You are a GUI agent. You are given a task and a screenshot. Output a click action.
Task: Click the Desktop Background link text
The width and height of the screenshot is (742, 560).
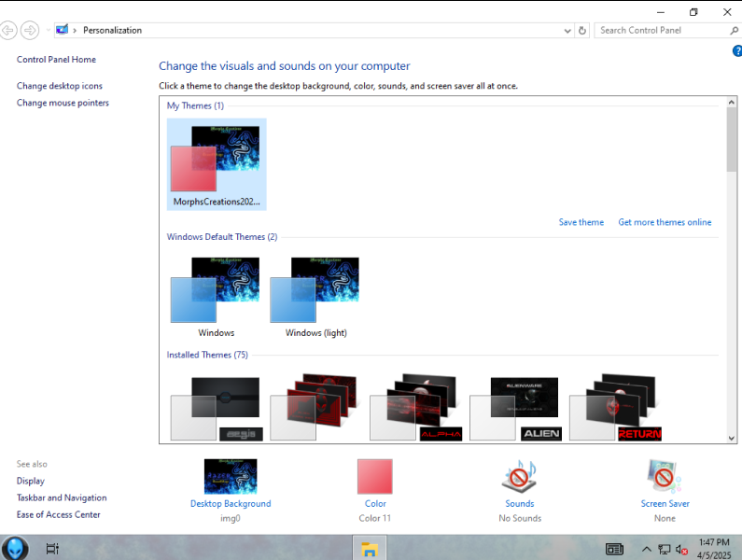click(x=231, y=504)
